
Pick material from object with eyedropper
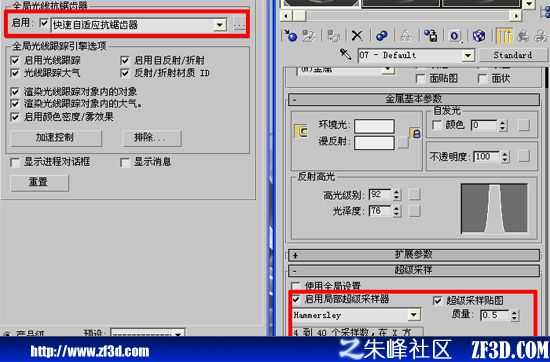pyautogui.click(x=345, y=54)
